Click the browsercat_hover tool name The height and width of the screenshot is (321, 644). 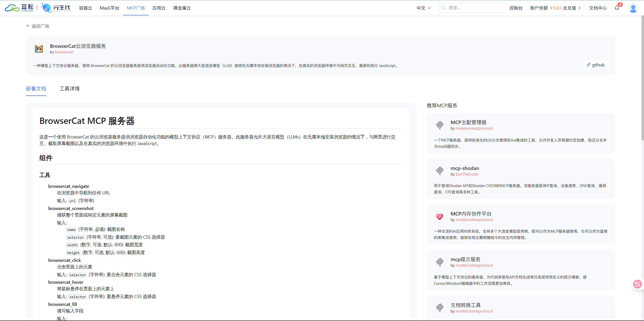[x=66, y=282]
